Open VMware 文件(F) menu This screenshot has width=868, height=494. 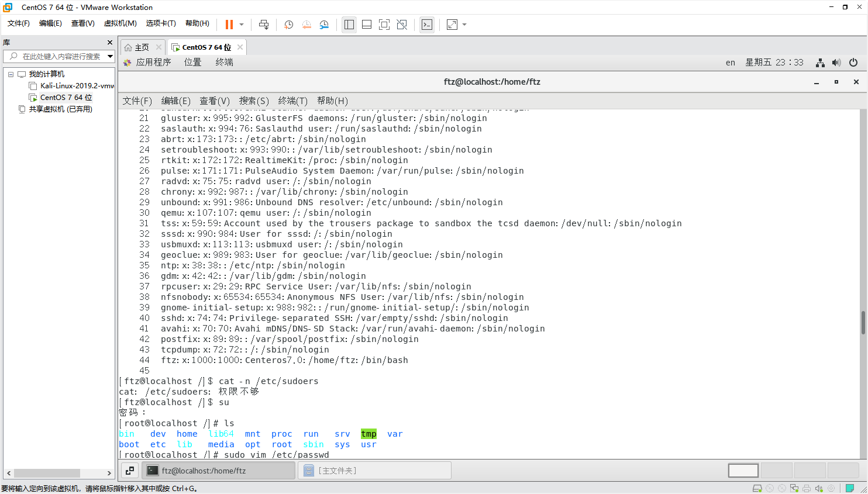(x=19, y=23)
